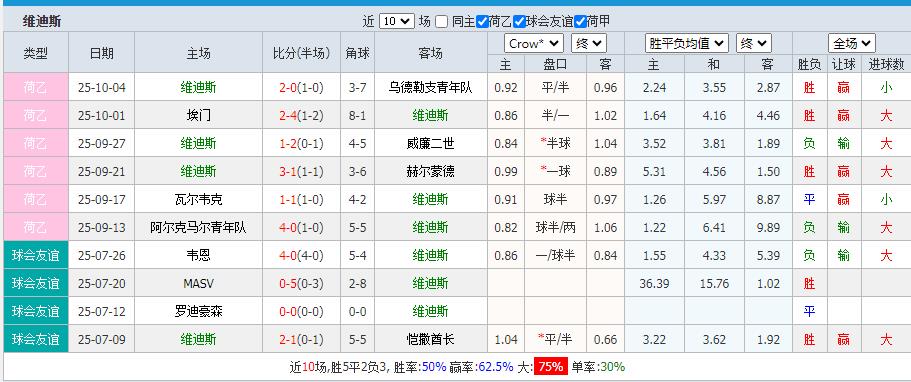This screenshot has width=911, height=382.
Task: Click the 0-0(0-0) score against 罗迪豪森
Action: pos(301,311)
